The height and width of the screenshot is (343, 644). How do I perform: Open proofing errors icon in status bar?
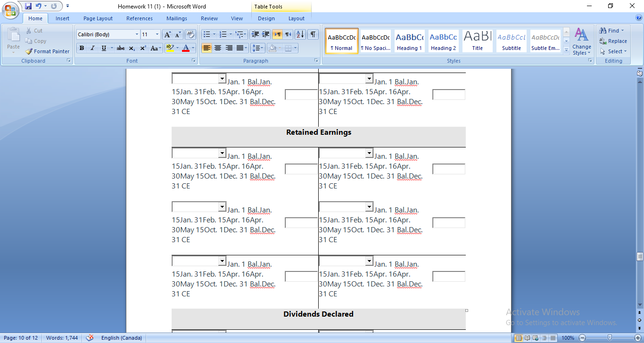(90, 338)
